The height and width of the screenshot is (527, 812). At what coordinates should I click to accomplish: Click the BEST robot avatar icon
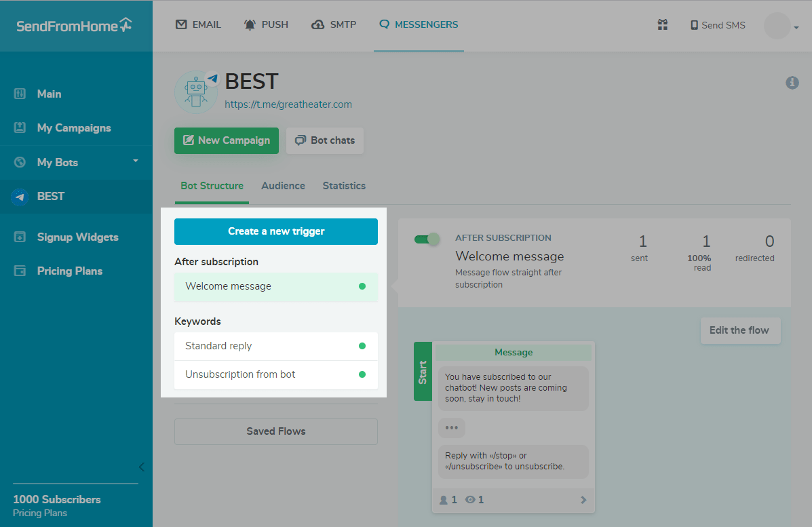pyautogui.click(x=196, y=92)
